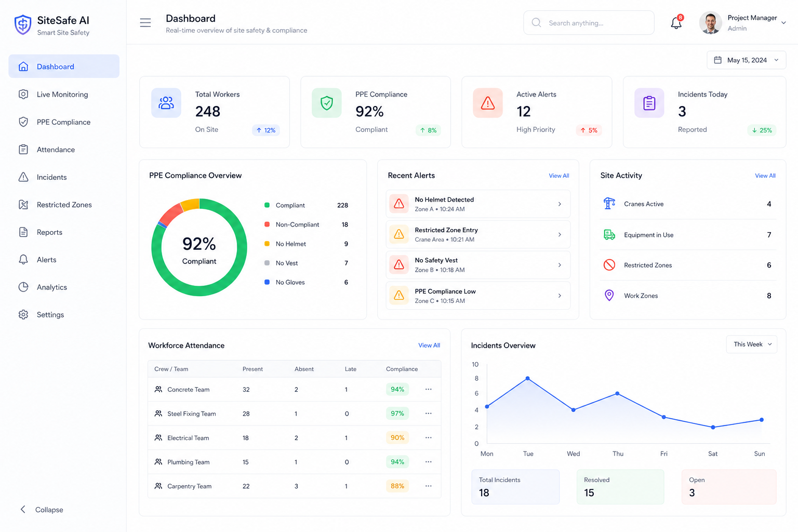Expand the Project Manager account dropdown
Screen dimensions: 798x532
pyautogui.click(x=783, y=23)
